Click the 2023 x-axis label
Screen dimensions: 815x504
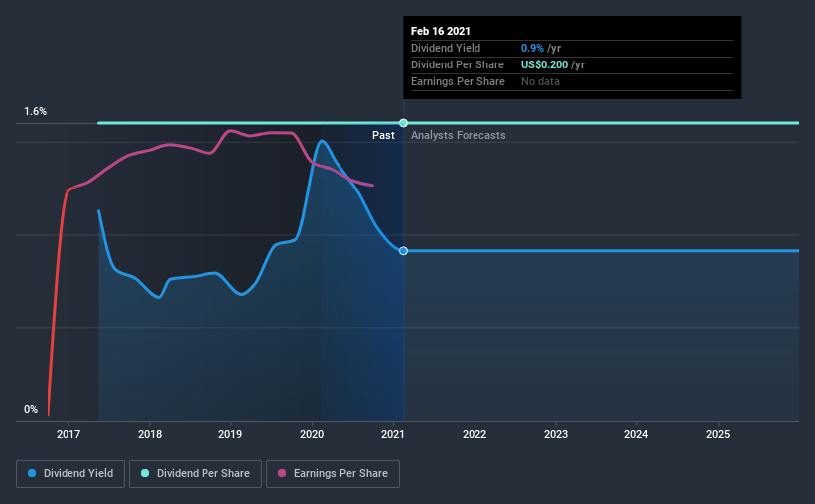click(x=556, y=434)
